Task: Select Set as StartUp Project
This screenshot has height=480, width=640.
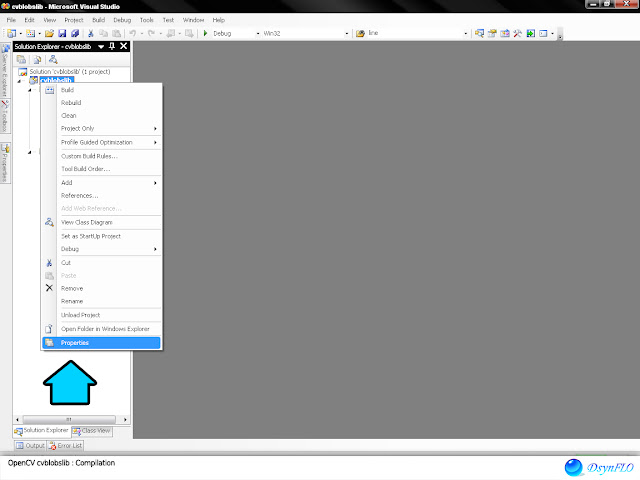Action: [x=102, y=236]
